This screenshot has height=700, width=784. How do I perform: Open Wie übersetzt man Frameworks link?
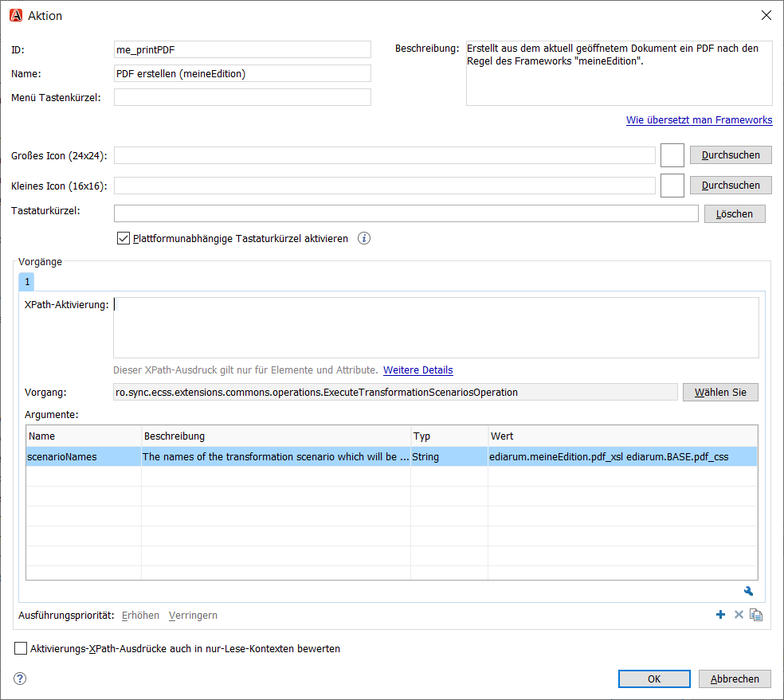(x=699, y=120)
